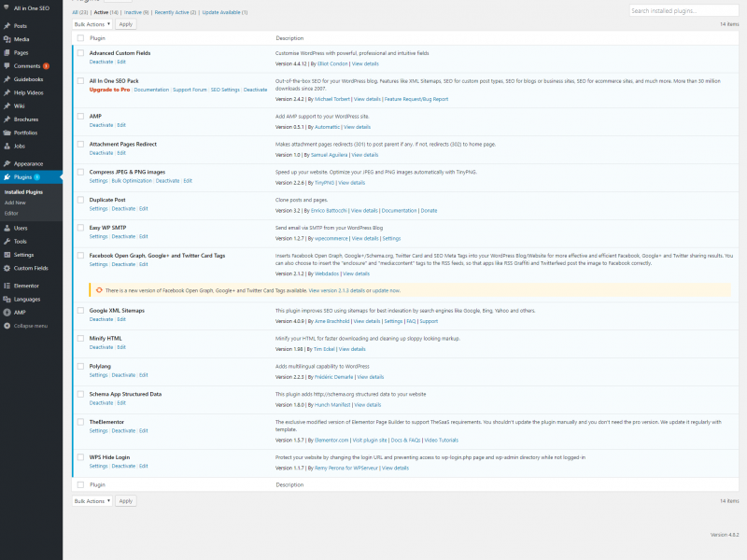Sort by the Plugin column header
Viewport: 747px width, 560px height.
pyautogui.click(x=98, y=38)
